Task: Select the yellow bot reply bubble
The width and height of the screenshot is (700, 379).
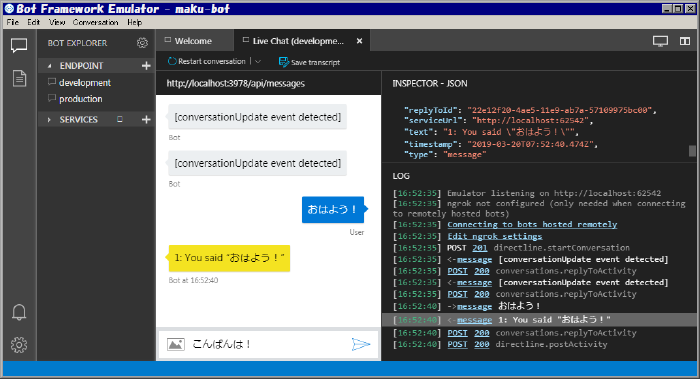Action: (x=229, y=258)
